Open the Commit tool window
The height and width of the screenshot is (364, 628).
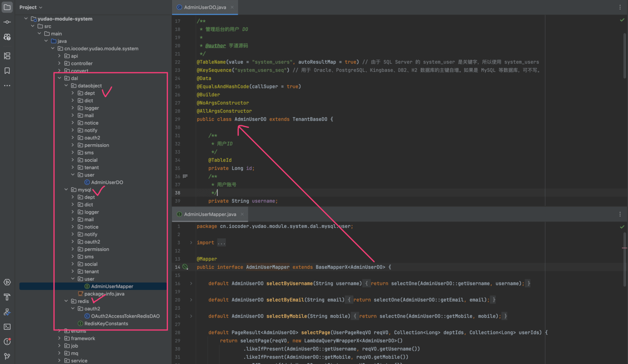(x=7, y=22)
